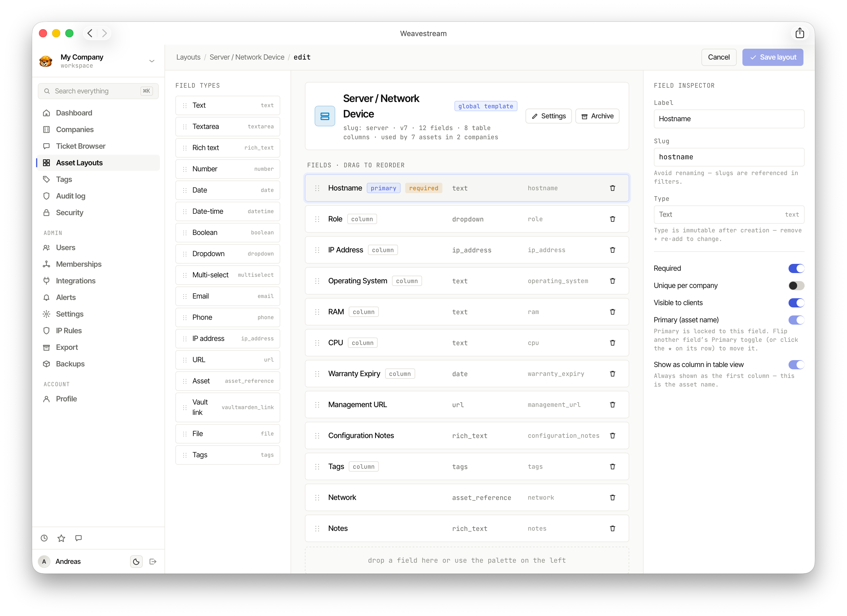The width and height of the screenshot is (847, 616).
Task: Open Memberships under Admin
Action: coord(98,264)
